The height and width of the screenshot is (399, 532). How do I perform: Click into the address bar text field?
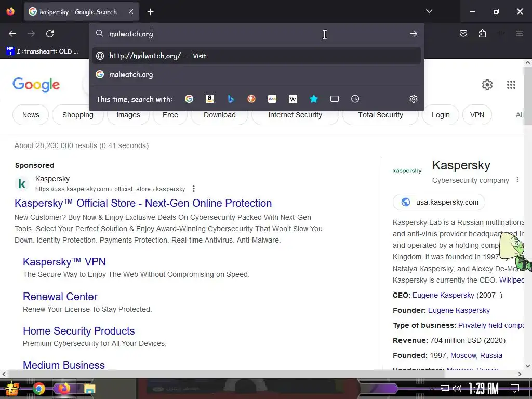click(251, 34)
